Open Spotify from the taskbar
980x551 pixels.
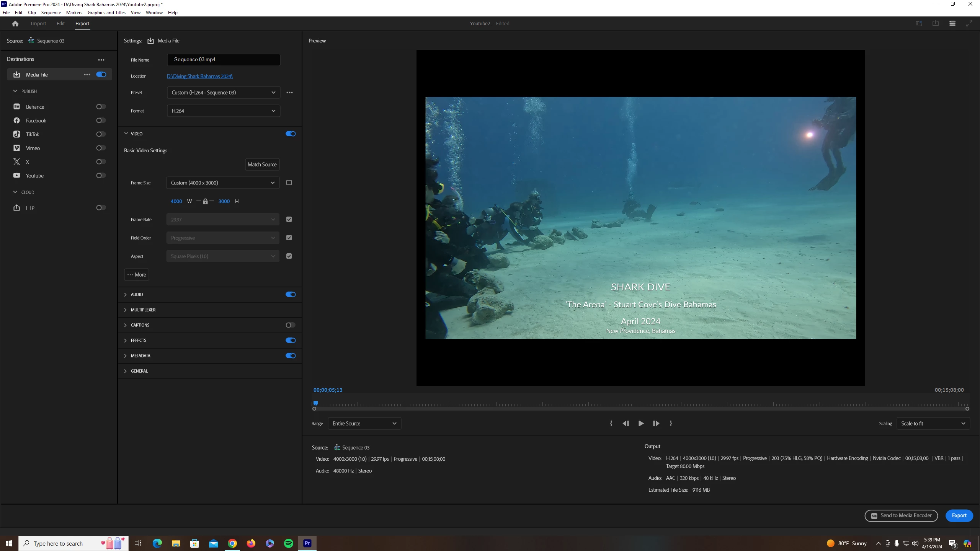(289, 543)
